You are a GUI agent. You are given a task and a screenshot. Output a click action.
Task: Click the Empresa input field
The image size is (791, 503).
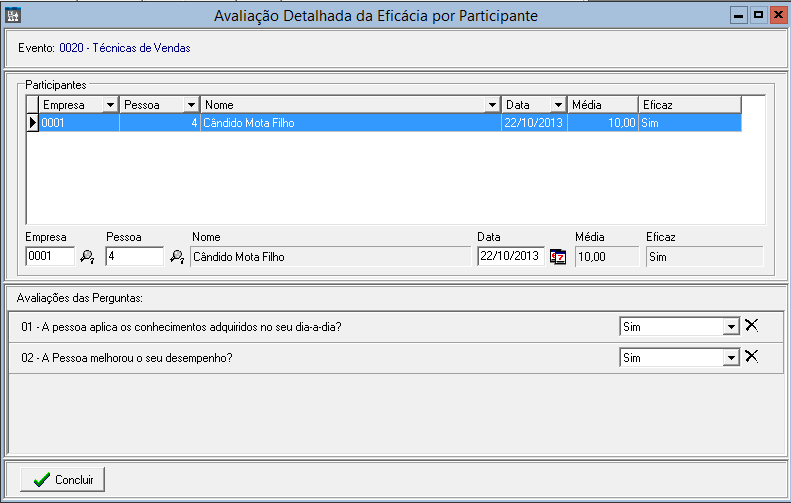[50, 257]
